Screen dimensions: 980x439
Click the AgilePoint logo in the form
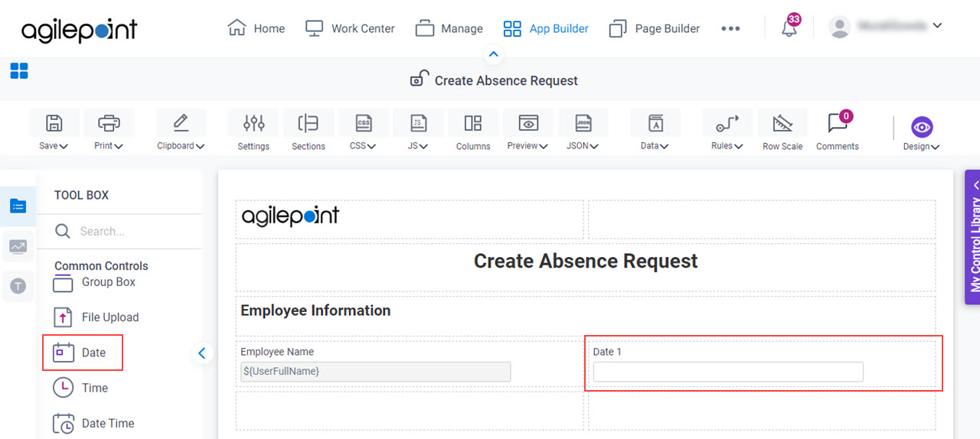[290, 216]
